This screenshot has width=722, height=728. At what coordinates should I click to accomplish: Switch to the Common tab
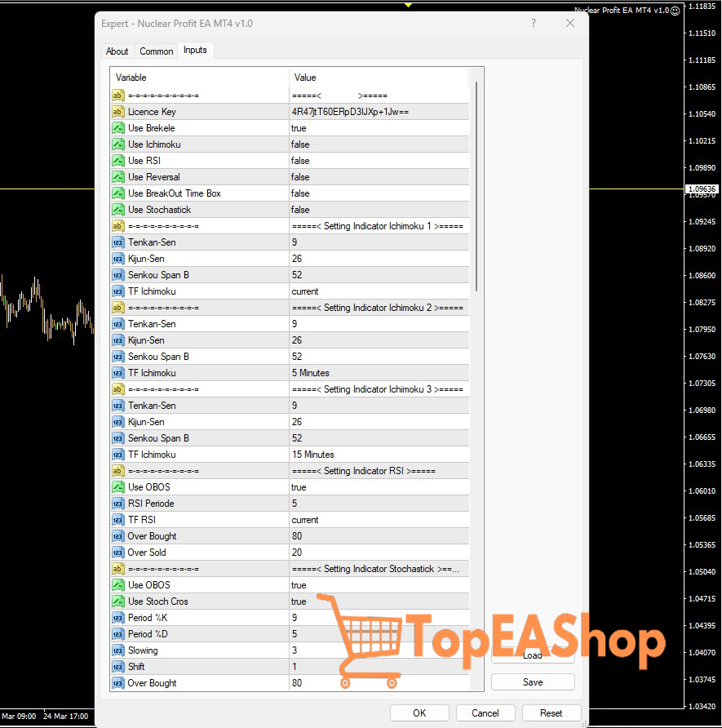[x=156, y=51]
